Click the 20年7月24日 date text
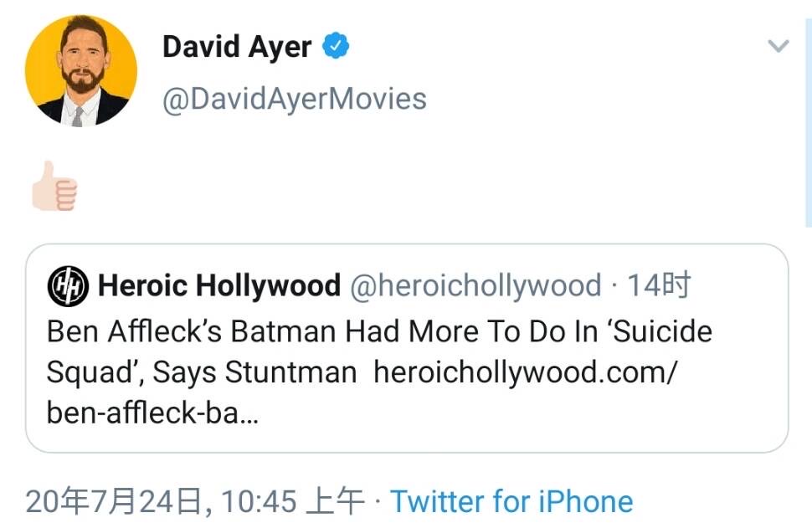The width and height of the screenshot is (812, 523). pos(116,501)
